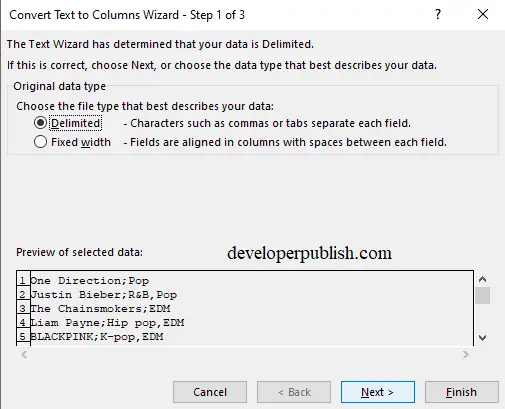Select the Delimited radio button
505x409 pixels.
coord(40,123)
